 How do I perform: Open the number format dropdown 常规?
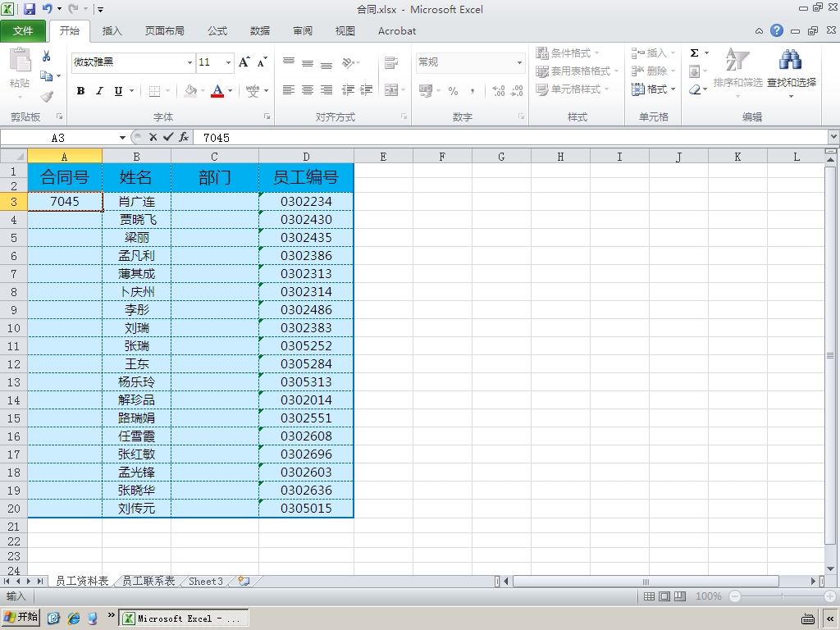519,62
